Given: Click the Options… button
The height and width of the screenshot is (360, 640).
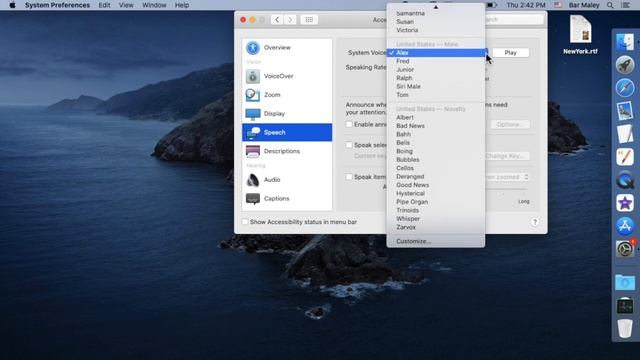Looking at the screenshot, I should pos(510,124).
